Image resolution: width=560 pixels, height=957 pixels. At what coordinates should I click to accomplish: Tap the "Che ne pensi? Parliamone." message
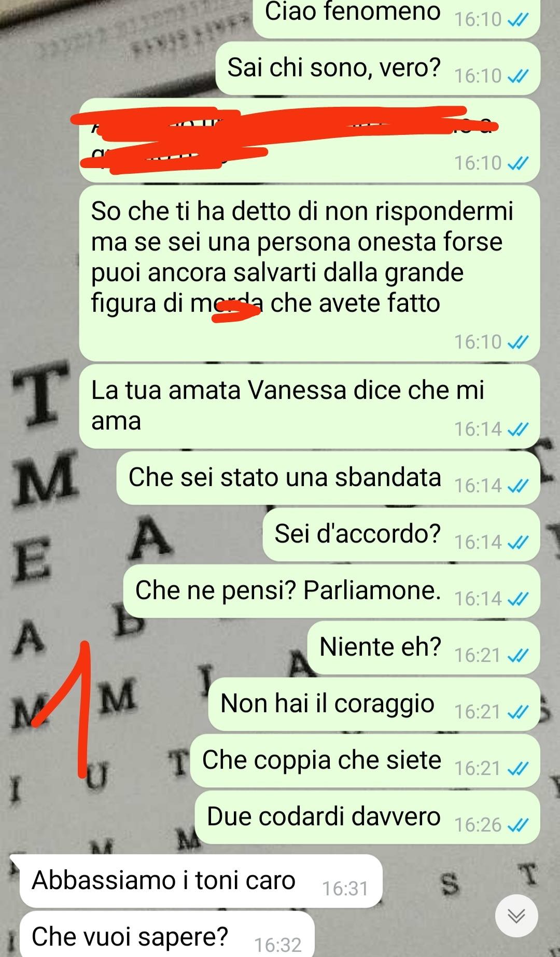coord(331,591)
